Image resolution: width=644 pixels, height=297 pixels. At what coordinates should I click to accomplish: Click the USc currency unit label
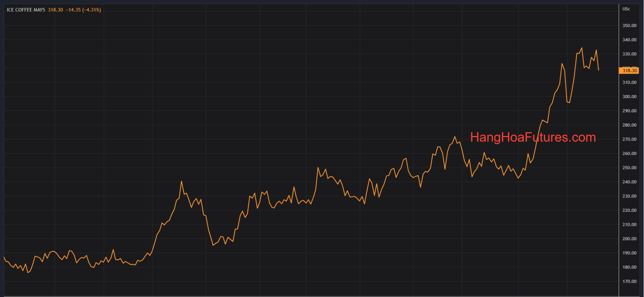(626, 9)
